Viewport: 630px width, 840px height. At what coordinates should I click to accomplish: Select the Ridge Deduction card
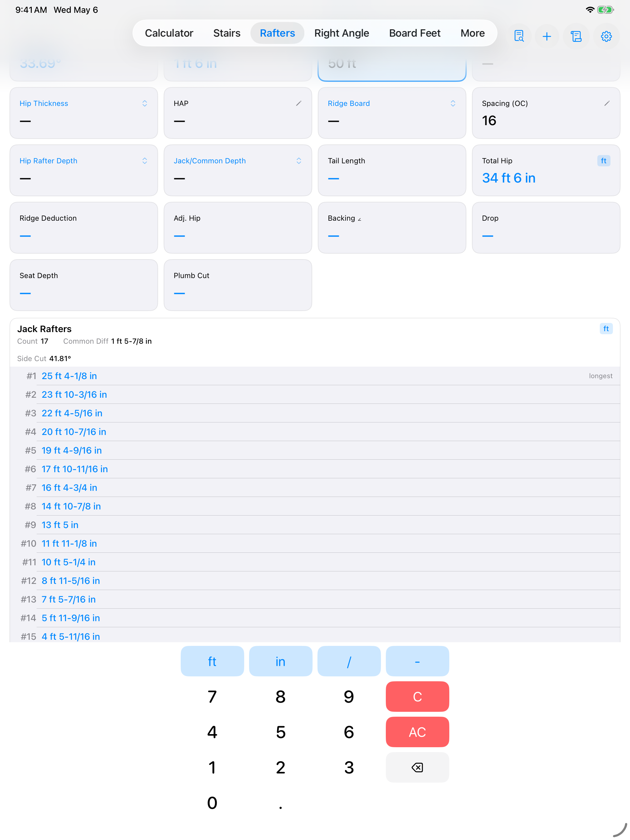point(84,227)
